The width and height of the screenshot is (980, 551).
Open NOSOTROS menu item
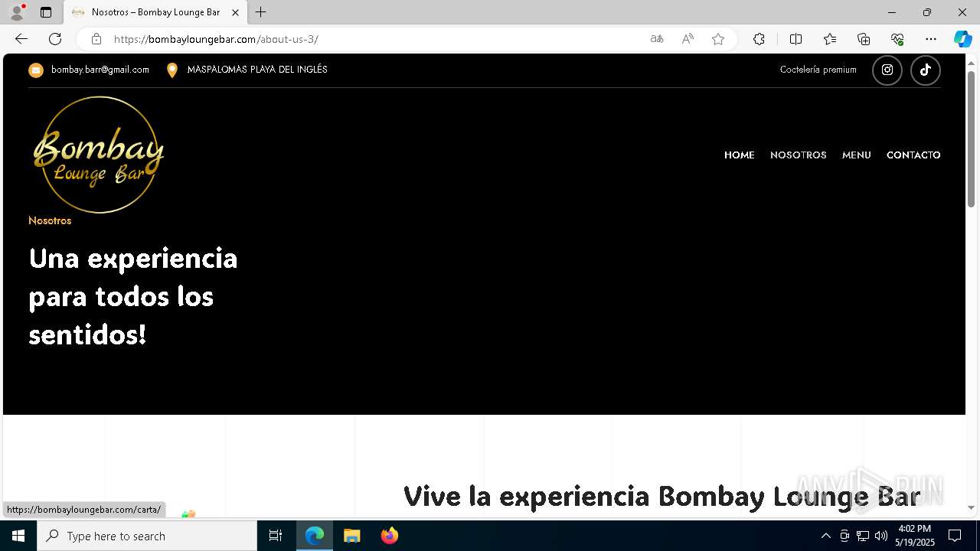point(798,155)
